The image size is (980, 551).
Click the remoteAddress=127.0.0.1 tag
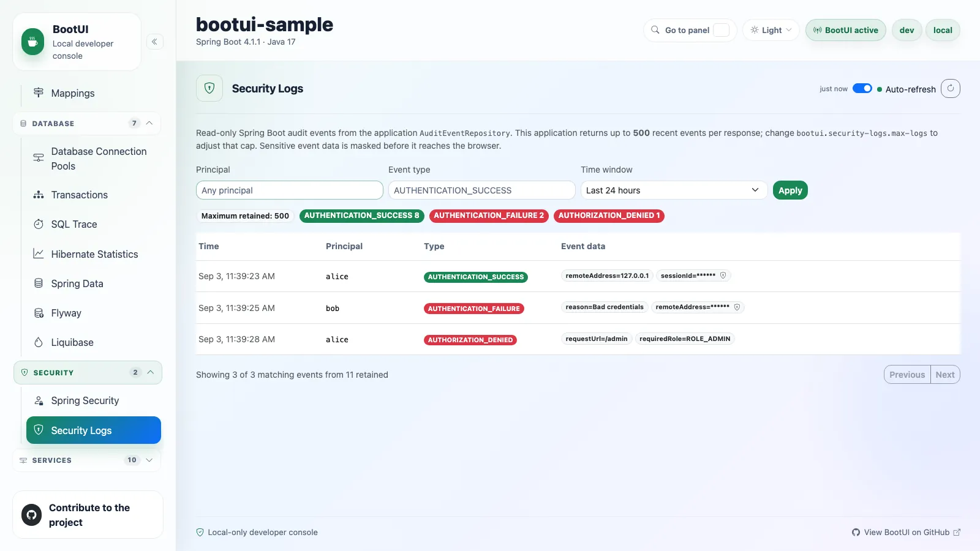(607, 275)
